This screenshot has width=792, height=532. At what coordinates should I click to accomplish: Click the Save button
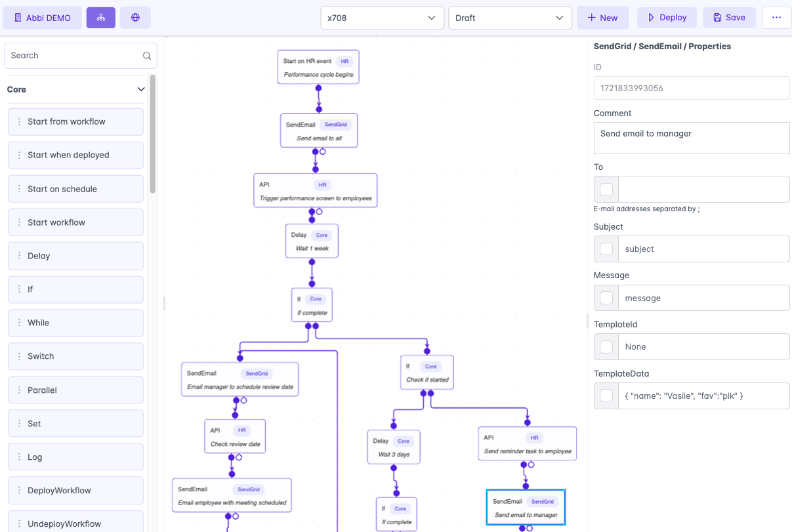coord(728,18)
